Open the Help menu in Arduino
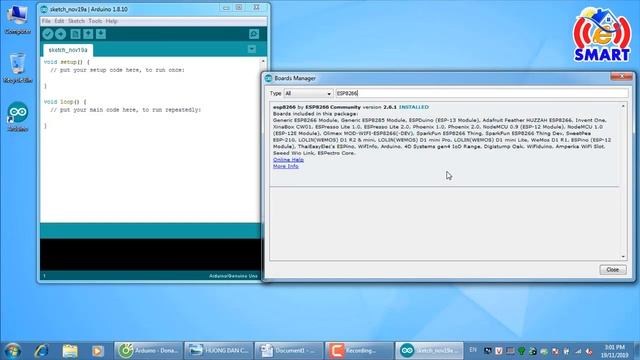 pyautogui.click(x=111, y=21)
